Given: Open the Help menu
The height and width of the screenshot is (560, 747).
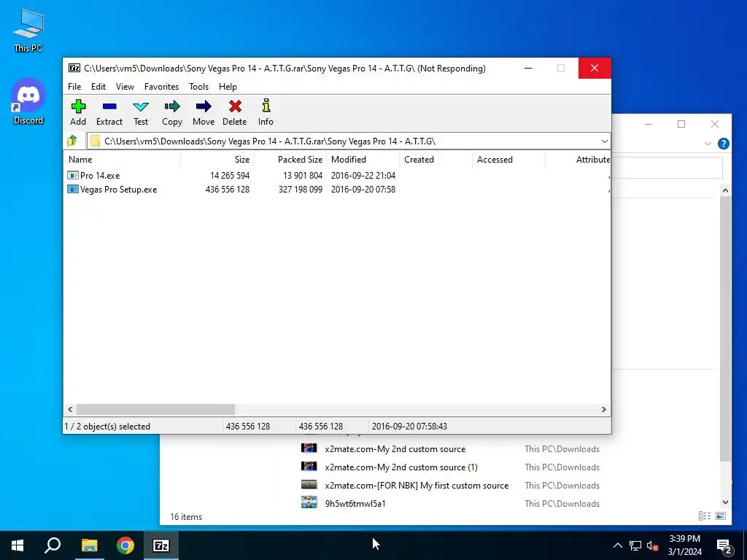Looking at the screenshot, I should tap(228, 87).
